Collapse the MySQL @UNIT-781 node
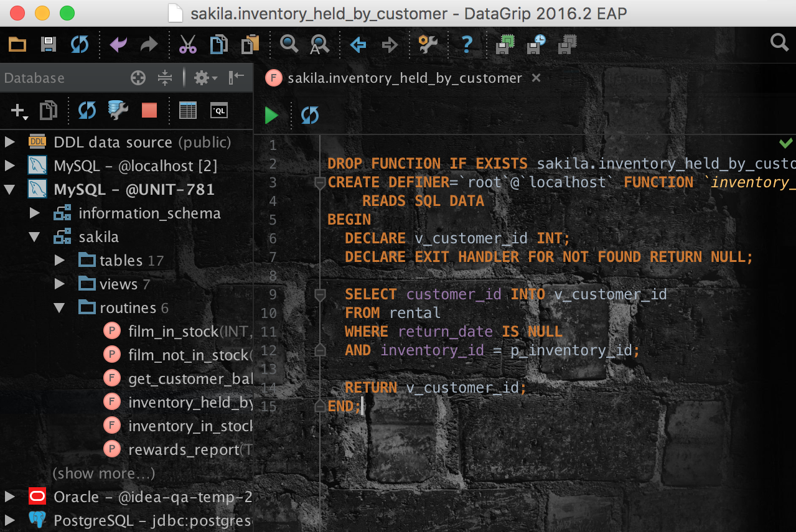This screenshot has height=532, width=796. [9, 189]
